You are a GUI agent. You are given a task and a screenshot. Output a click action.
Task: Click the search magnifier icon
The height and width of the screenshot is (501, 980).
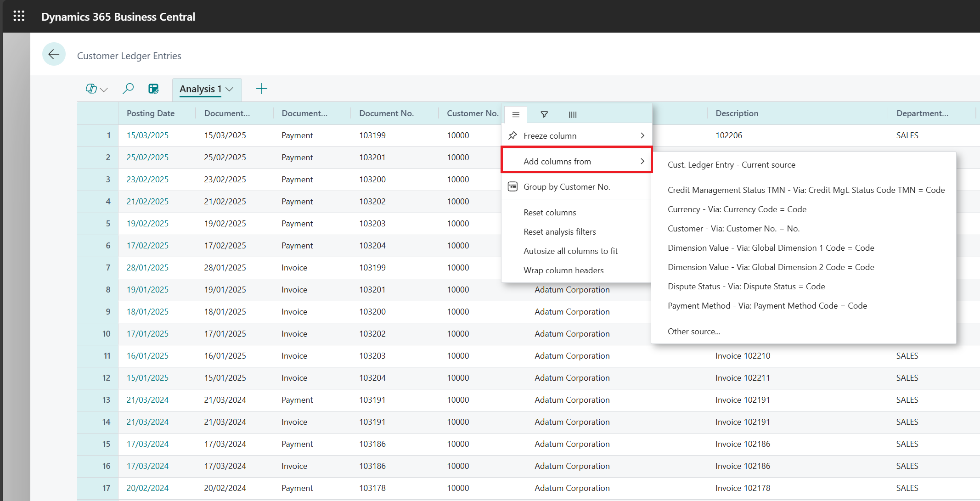128,89
